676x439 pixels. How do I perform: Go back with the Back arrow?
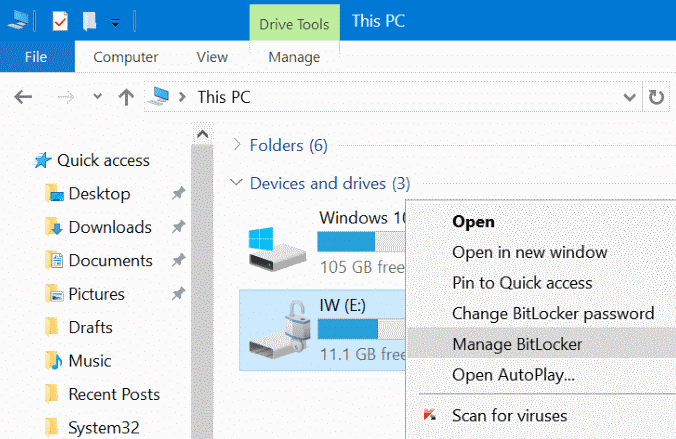[23, 97]
